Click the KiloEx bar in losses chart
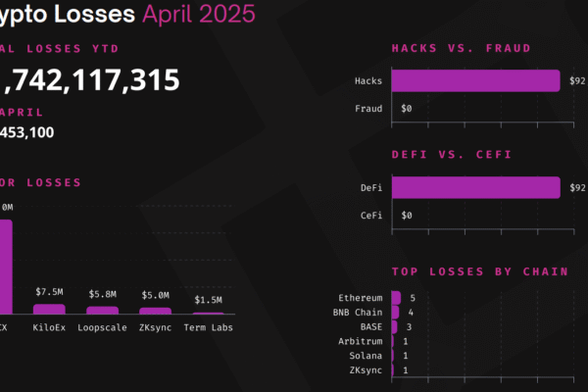Viewport: 588px width, 392px height. point(49,309)
